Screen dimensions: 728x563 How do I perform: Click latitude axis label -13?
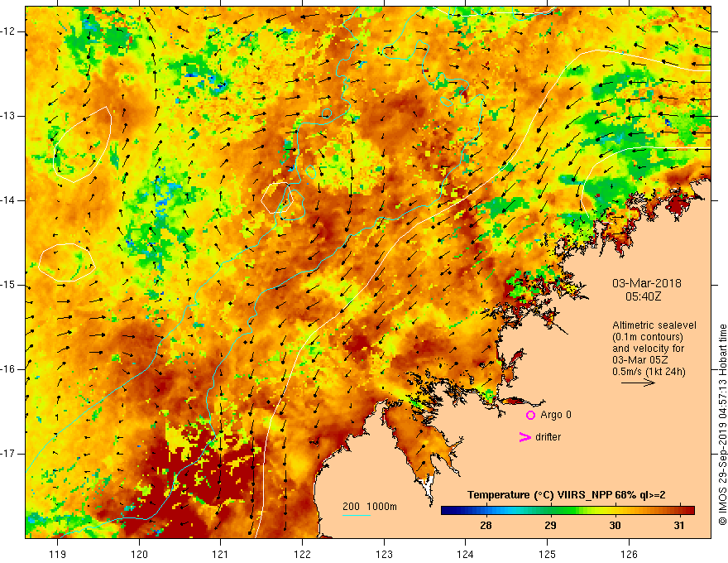(8, 116)
